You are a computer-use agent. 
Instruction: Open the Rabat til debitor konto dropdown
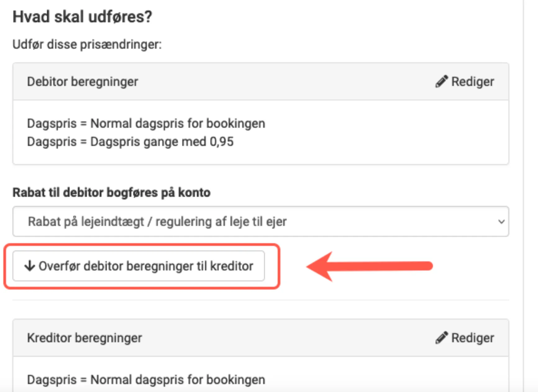260,221
